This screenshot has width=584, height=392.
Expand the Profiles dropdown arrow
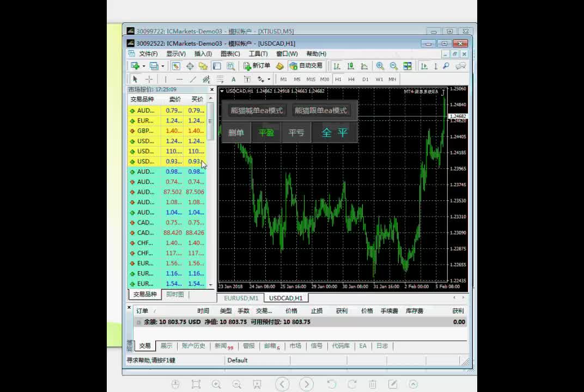click(163, 66)
